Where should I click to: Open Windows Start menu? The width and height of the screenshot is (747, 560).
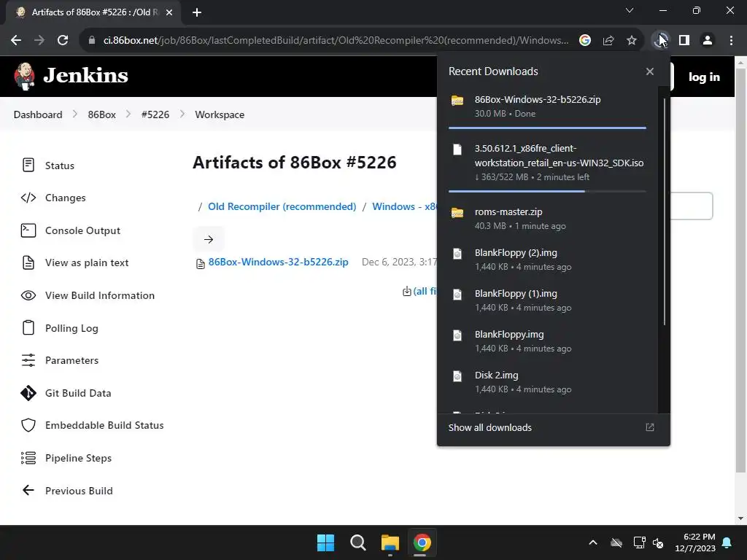click(326, 542)
